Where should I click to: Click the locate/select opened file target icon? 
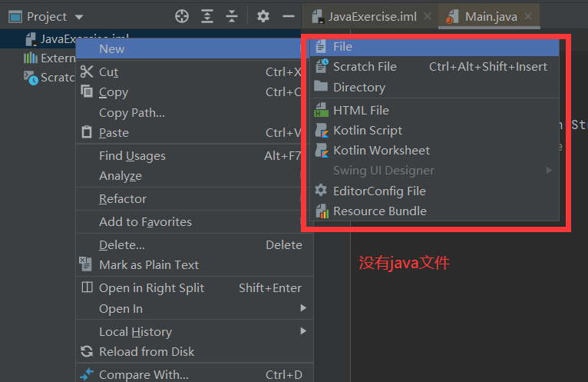point(182,16)
